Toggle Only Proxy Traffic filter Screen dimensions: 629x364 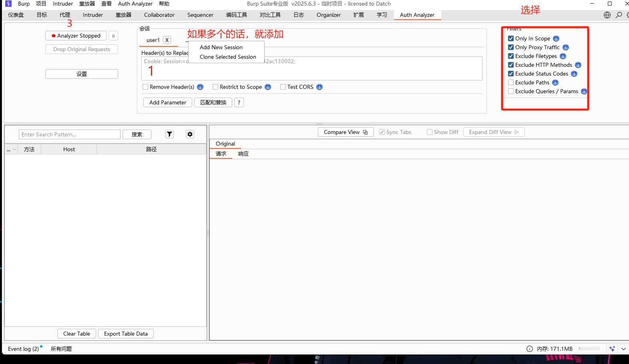coord(511,47)
